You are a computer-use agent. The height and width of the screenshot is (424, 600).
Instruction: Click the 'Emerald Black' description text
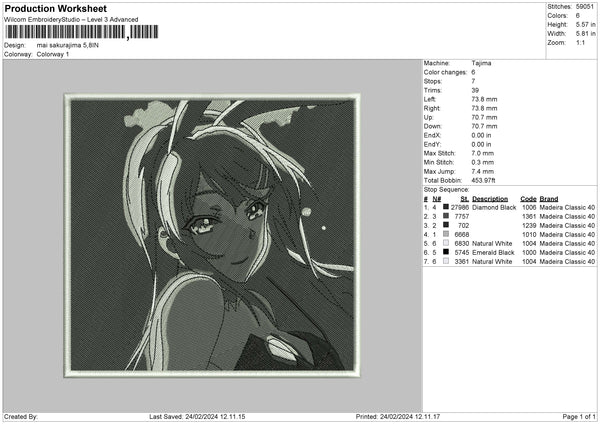point(493,253)
